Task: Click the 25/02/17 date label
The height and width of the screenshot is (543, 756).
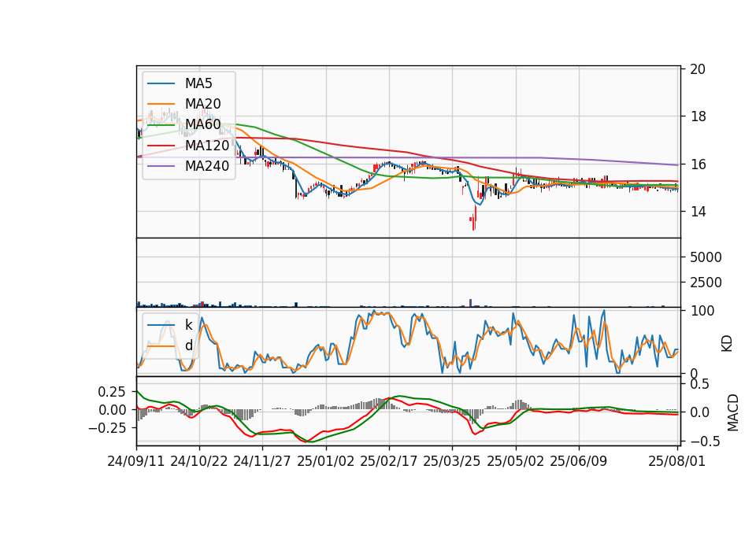Action: click(x=388, y=461)
